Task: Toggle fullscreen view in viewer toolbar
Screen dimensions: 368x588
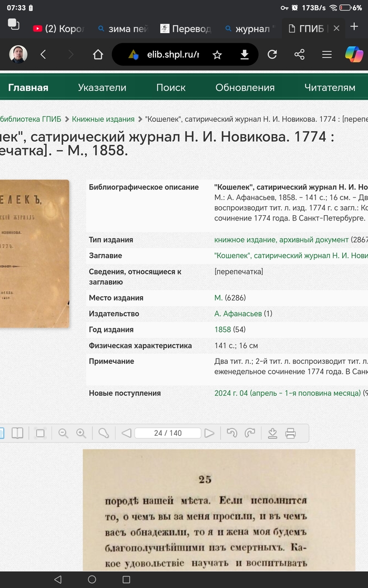Action: 40,433
